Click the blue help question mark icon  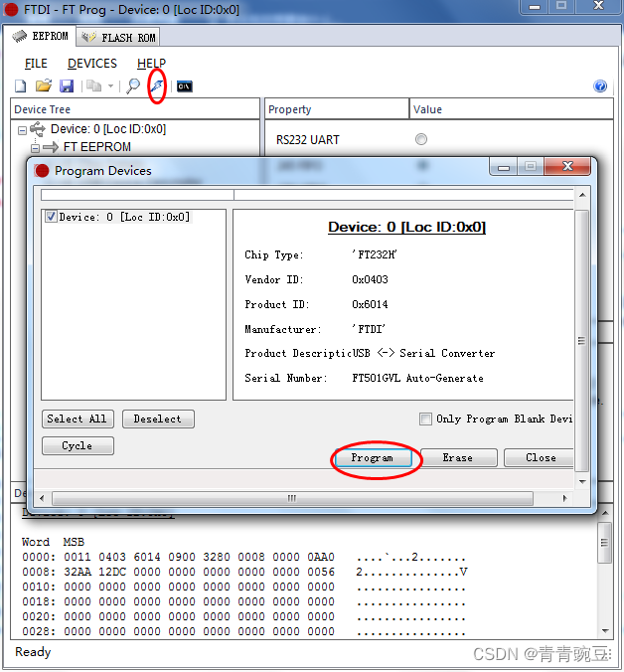tap(600, 86)
